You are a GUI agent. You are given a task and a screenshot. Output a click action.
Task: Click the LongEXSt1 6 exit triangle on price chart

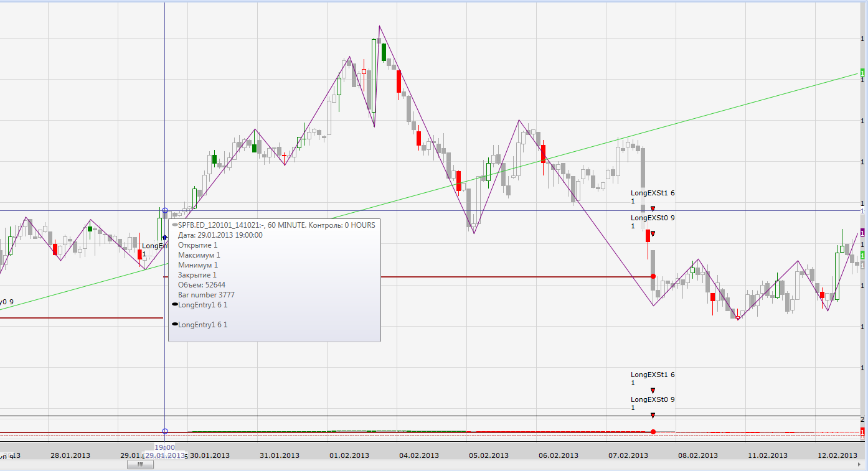653,208
